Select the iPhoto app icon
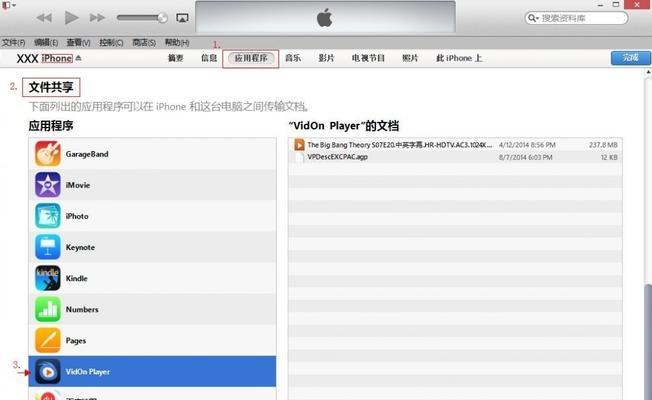The height and width of the screenshot is (400, 652). [x=47, y=216]
